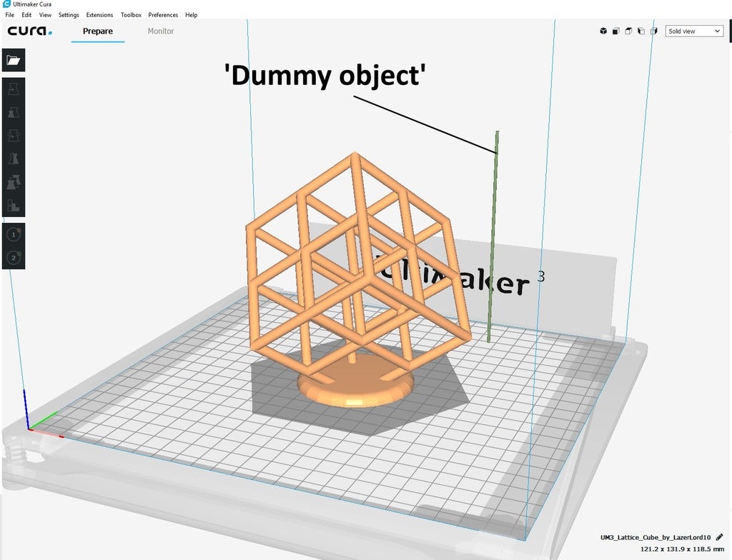Switch to the Monitor tab
The width and height of the screenshot is (732, 560).
click(161, 31)
